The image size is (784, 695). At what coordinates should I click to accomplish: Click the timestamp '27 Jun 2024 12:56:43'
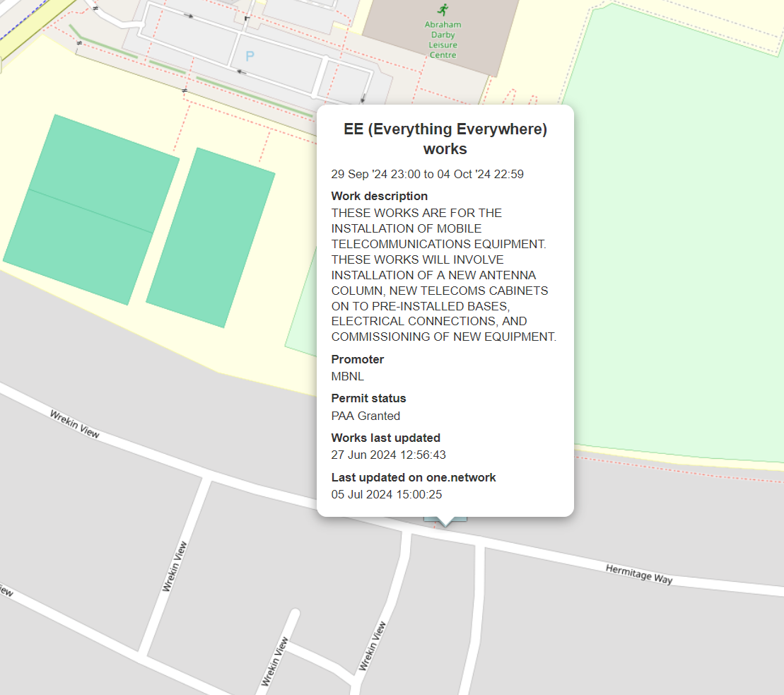point(389,455)
